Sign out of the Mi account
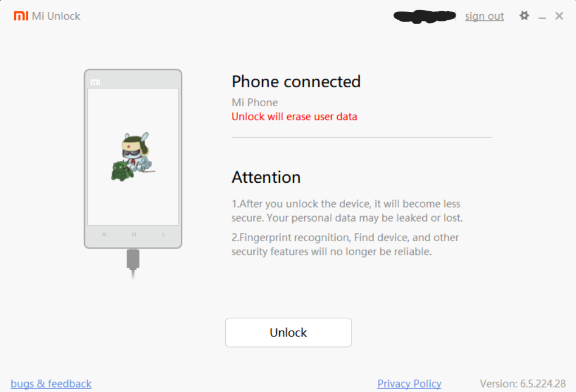The height and width of the screenshot is (392, 576). pyautogui.click(x=484, y=16)
